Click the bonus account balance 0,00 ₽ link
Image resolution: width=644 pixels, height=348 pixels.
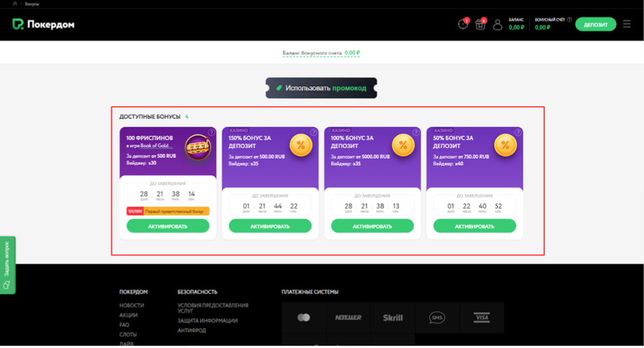click(x=352, y=53)
